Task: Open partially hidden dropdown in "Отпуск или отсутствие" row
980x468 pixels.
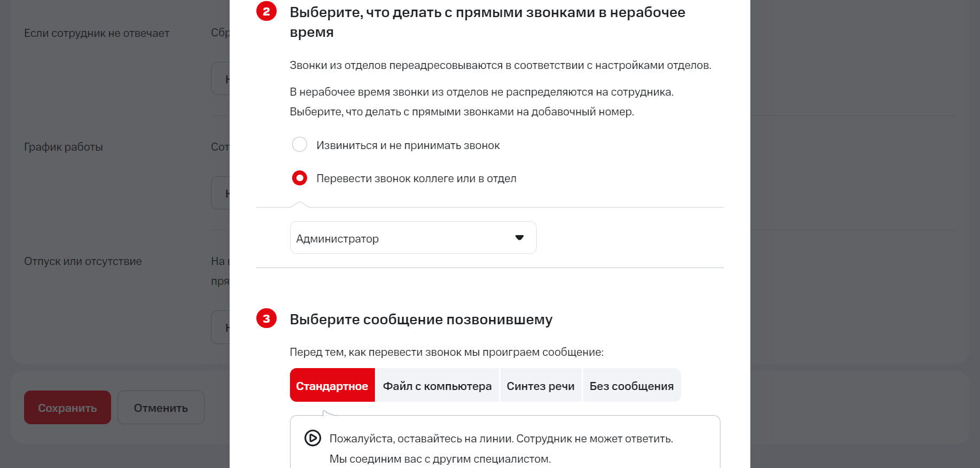Action: tap(221, 327)
